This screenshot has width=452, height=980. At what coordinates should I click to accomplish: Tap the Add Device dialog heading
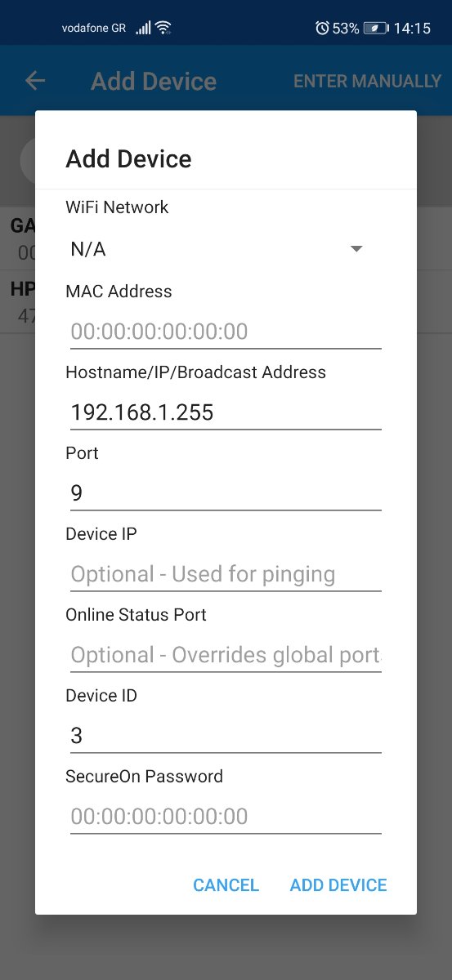tap(128, 158)
